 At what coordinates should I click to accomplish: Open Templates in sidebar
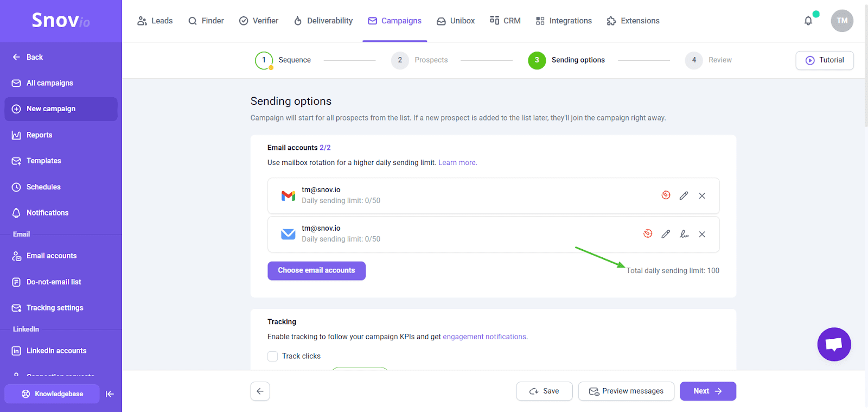(x=61, y=161)
